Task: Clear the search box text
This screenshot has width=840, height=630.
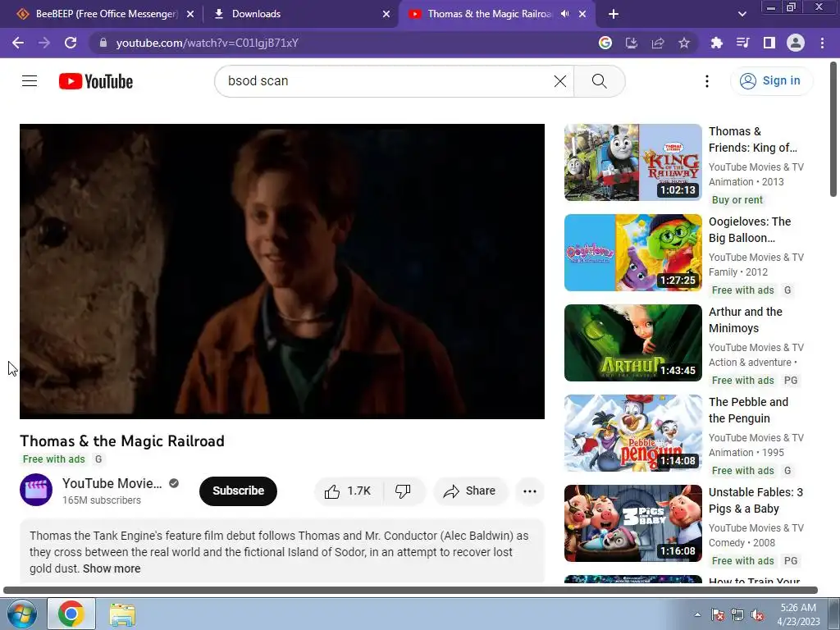Action: click(x=559, y=81)
